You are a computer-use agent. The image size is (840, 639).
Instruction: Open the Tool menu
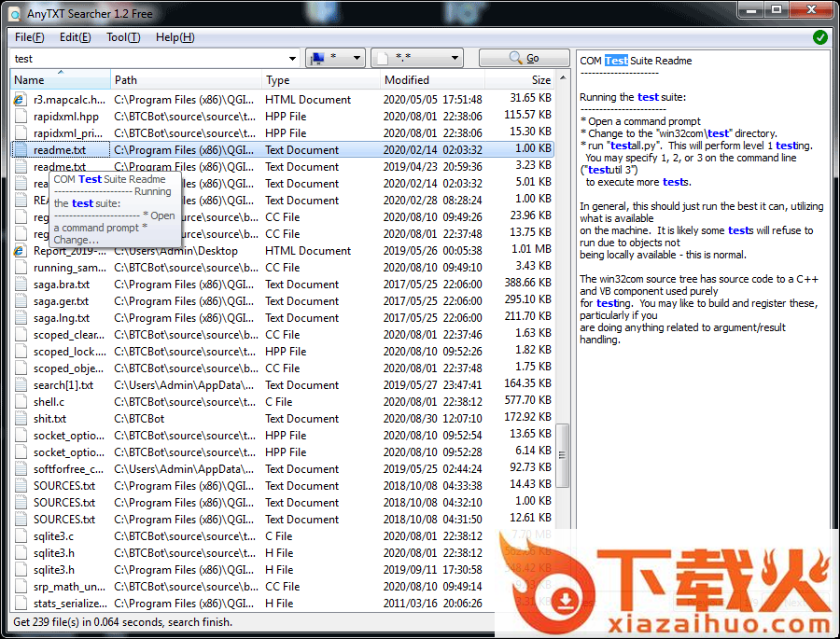(123, 37)
